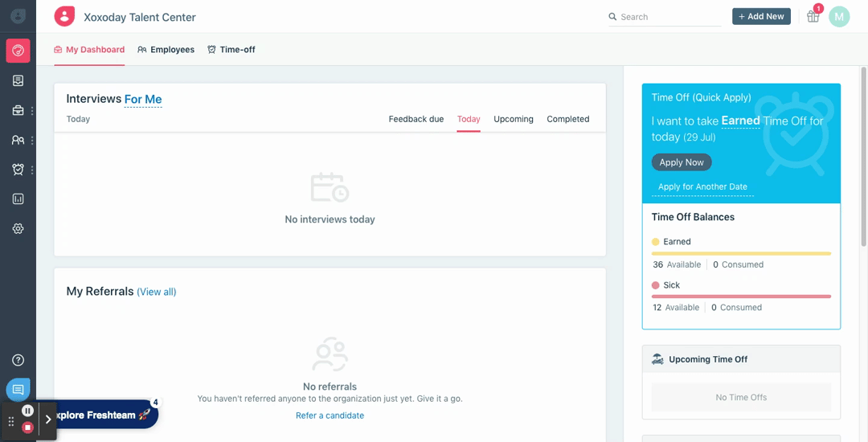
Task: Show Feedback due interviews
Action: (416, 119)
